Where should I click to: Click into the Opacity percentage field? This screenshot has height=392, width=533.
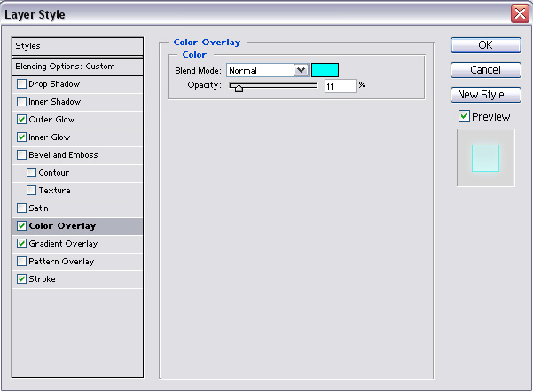[340, 86]
